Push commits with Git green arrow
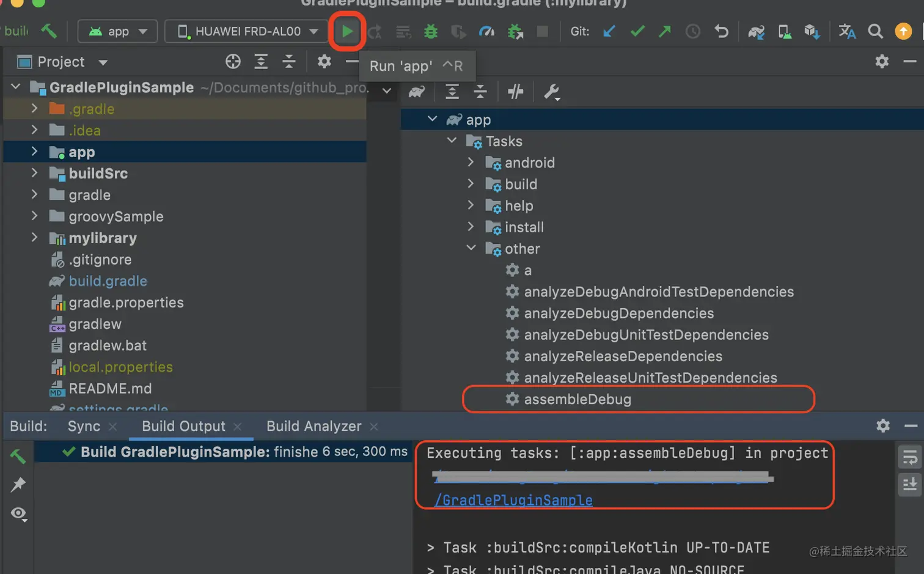Screen dimensions: 924x574 pos(665,31)
